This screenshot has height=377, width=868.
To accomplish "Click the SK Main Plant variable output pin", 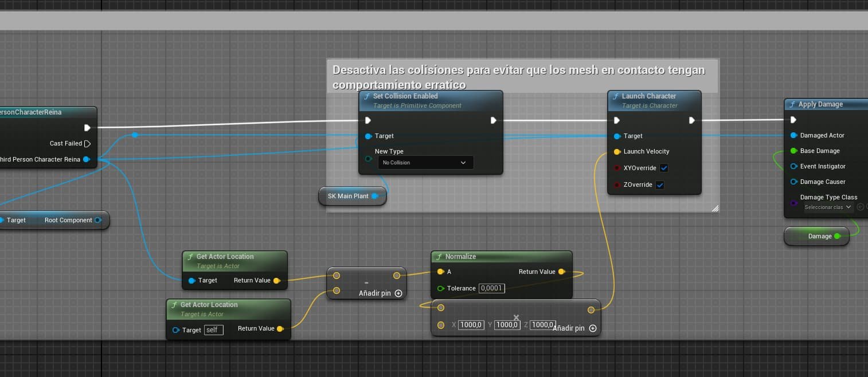I will tap(375, 196).
